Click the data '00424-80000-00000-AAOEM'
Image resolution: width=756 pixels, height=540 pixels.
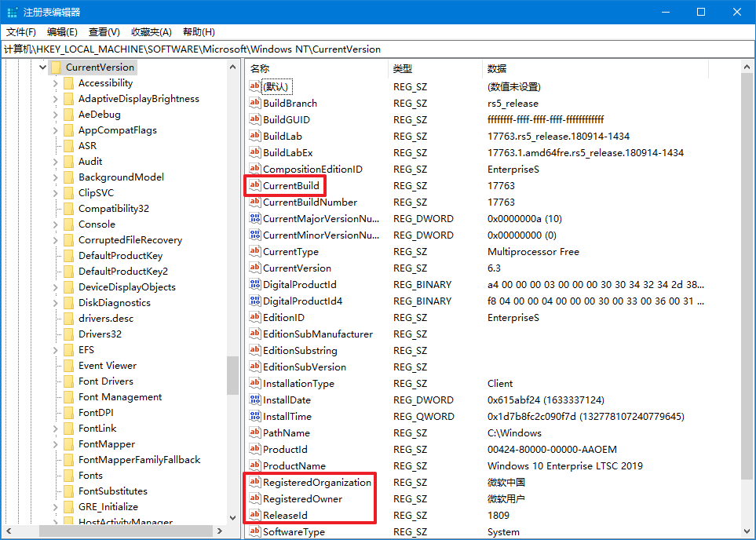[552, 450]
